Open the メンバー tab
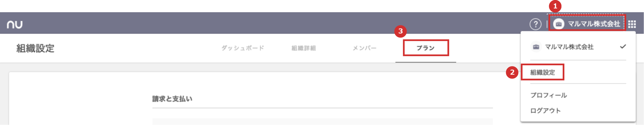This screenshot has width=644, height=125. pyautogui.click(x=365, y=48)
